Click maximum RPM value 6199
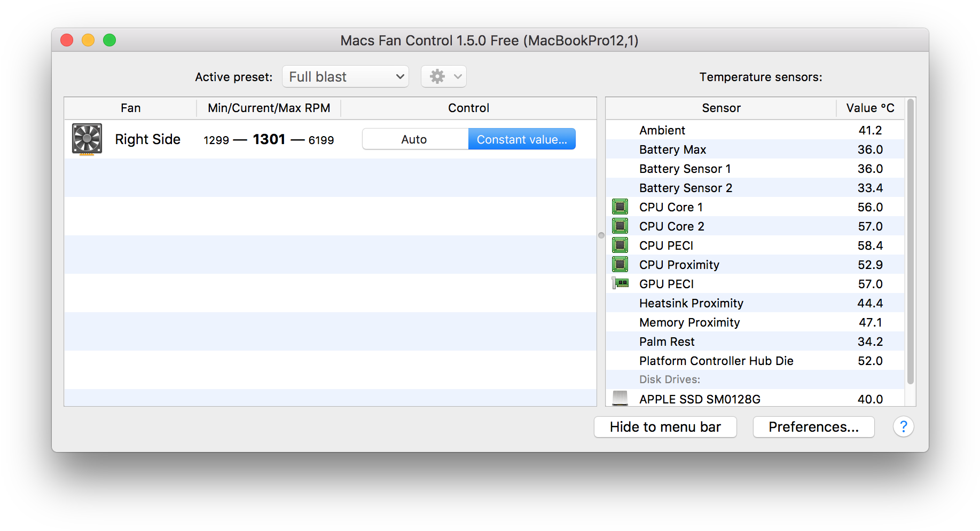980x531 pixels. [x=321, y=140]
